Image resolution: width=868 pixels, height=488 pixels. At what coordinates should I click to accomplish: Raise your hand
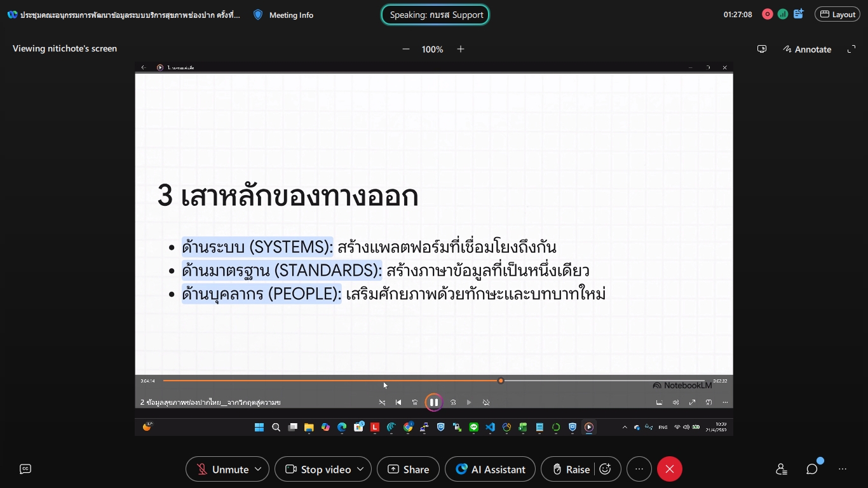(570, 469)
